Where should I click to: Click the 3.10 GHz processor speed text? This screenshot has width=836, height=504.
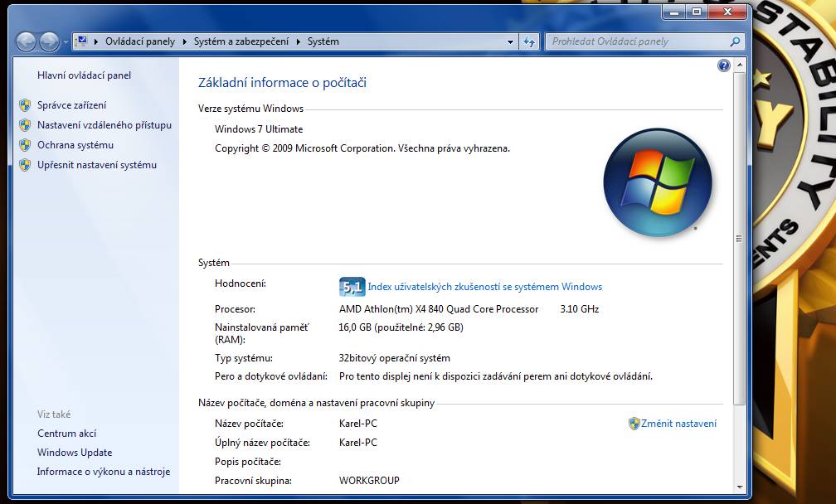point(580,309)
